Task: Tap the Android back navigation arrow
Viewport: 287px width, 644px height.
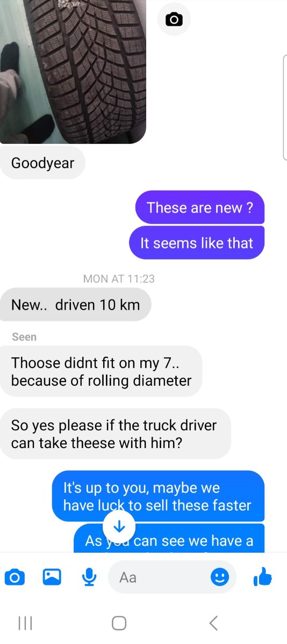Action: click(213, 623)
